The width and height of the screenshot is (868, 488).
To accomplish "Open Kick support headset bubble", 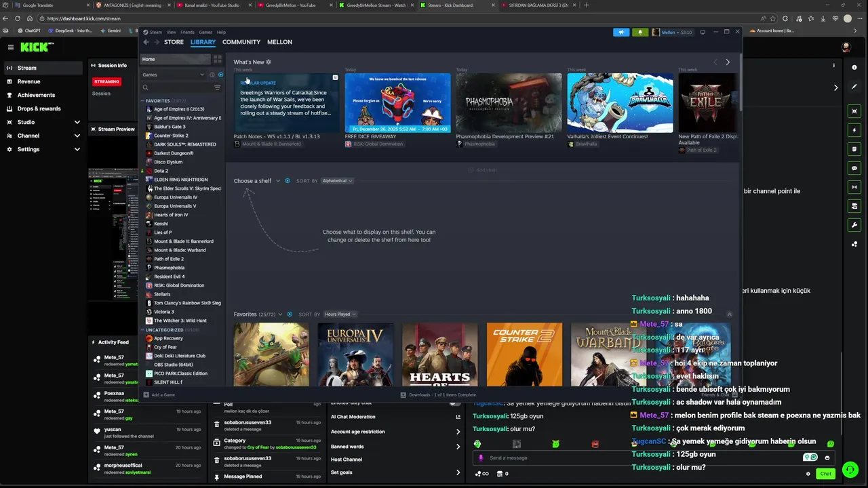I will tap(850, 470).
